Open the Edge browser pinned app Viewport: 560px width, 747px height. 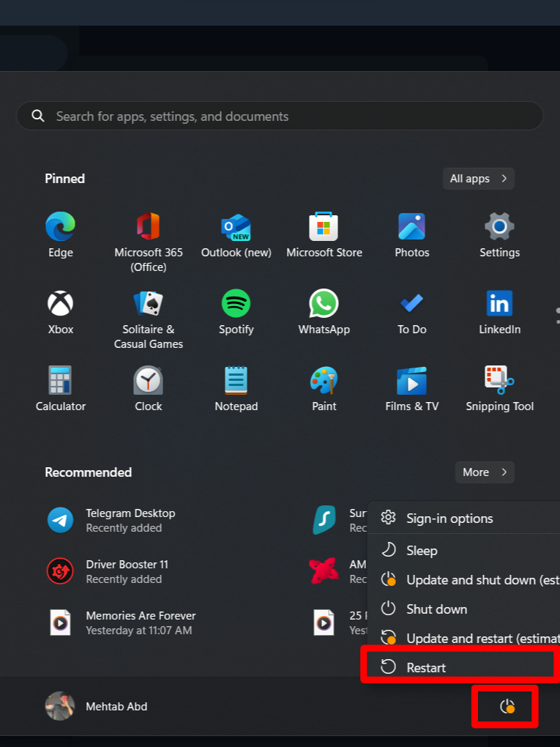coord(61,235)
